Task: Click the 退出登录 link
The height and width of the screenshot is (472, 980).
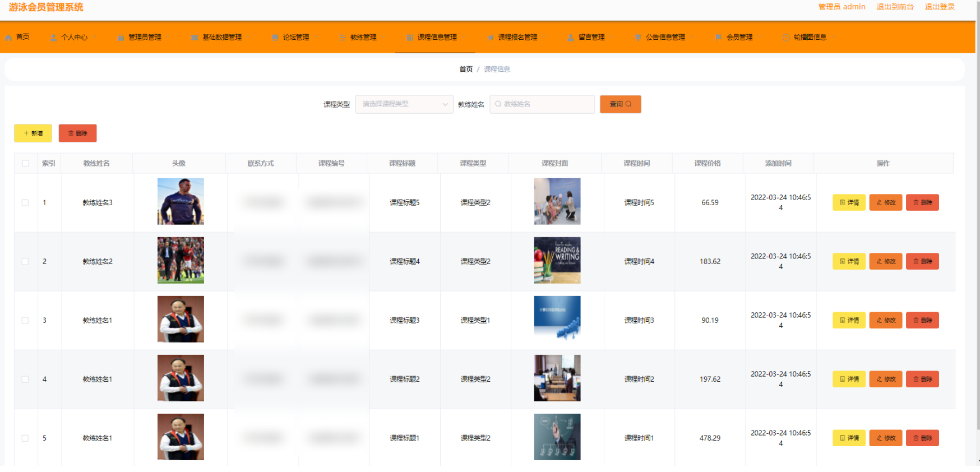Action: click(x=940, y=7)
